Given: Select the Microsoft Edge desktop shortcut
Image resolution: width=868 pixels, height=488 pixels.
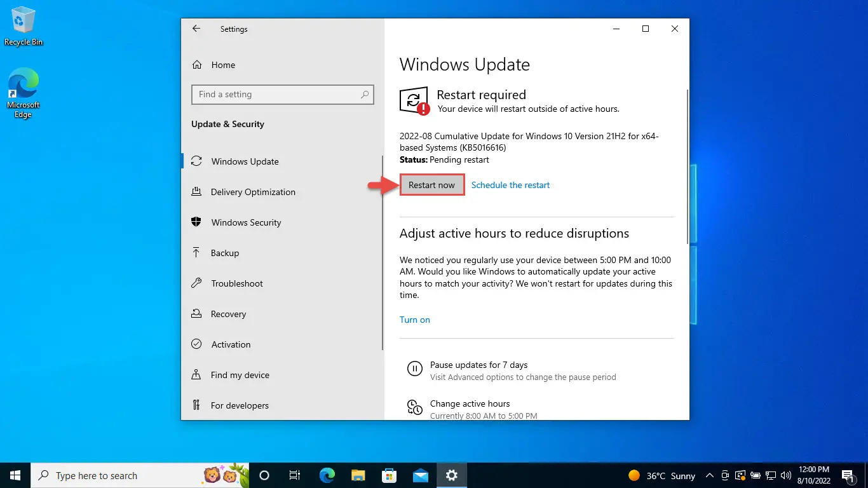Looking at the screenshot, I should coord(24,93).
